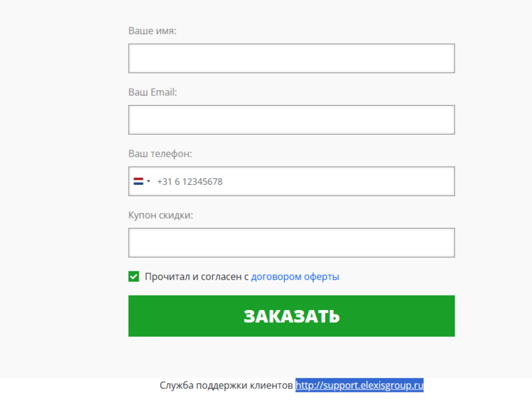Open the support.elexisgroup.ru link
This screenshot has height=403, width=532.
coord(360,385)
